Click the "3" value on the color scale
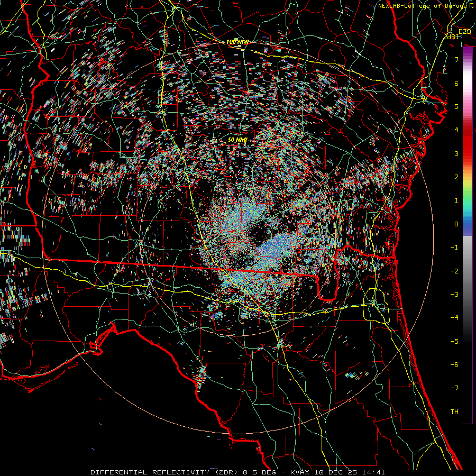The width and height of the screenshot is (476, 476). pos(456,153)
